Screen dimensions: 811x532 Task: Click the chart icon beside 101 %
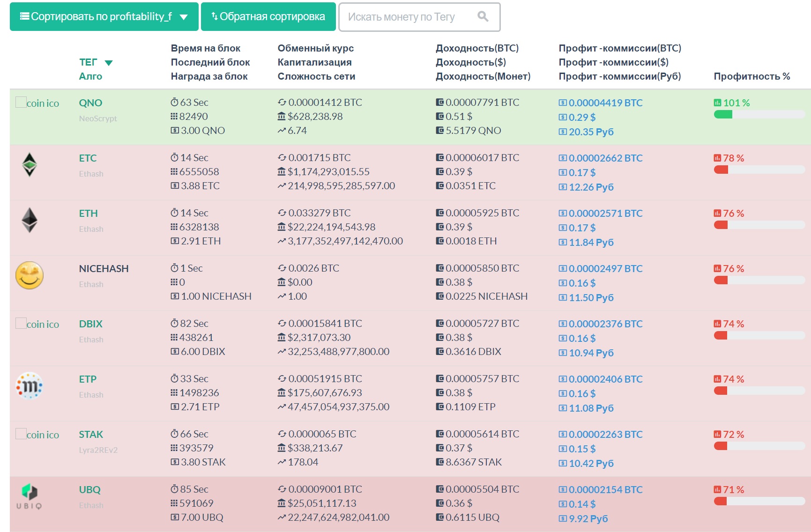717,103
